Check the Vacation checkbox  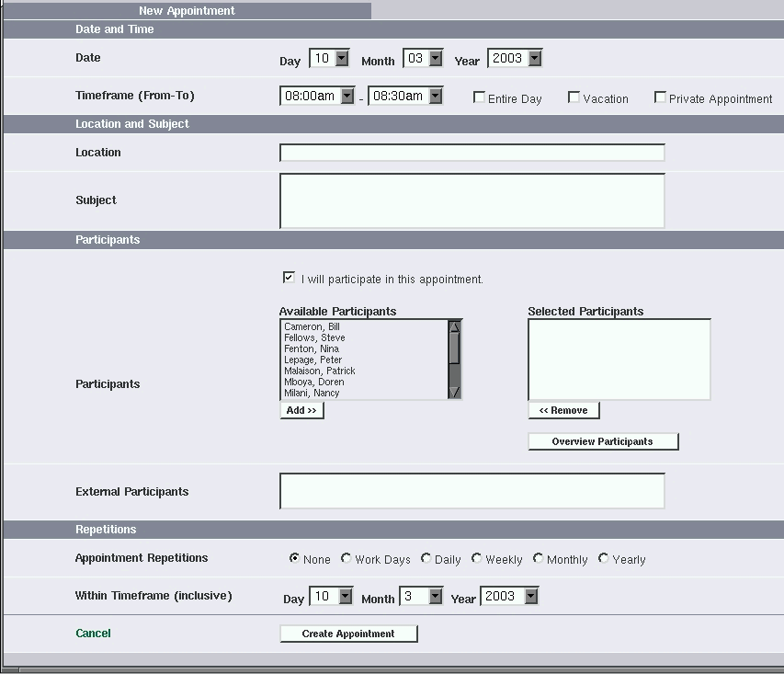click(574, 97)
